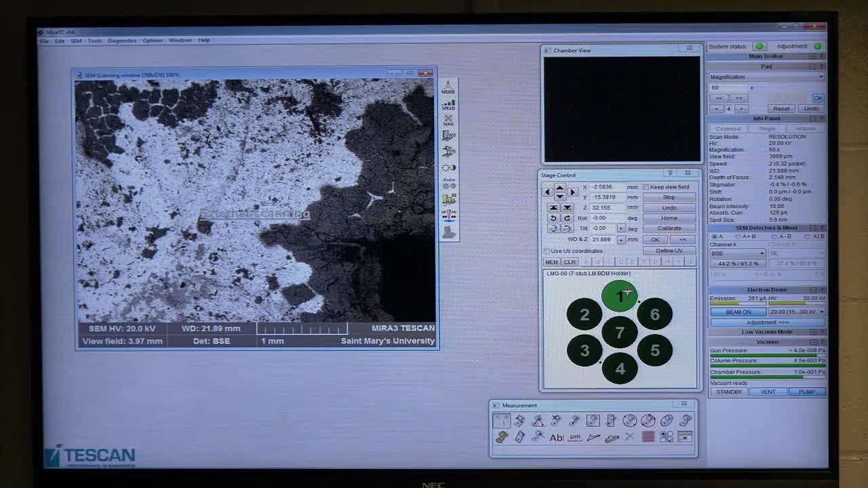The width and height of the screenshot is (868, 488).
Task: Click Stage Control help question mark icon
Action: pyautogui.click(x=670, y=174)
